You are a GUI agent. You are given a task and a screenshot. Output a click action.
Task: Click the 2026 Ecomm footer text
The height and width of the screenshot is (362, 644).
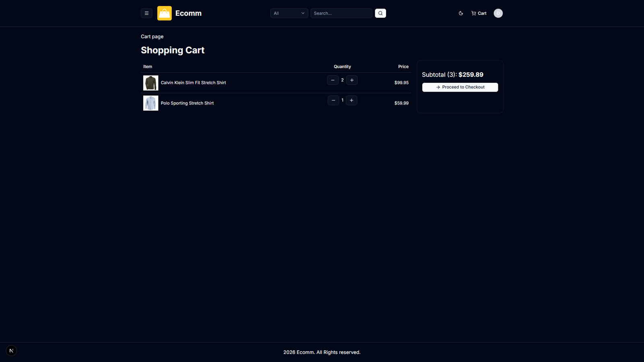point(322,352)
